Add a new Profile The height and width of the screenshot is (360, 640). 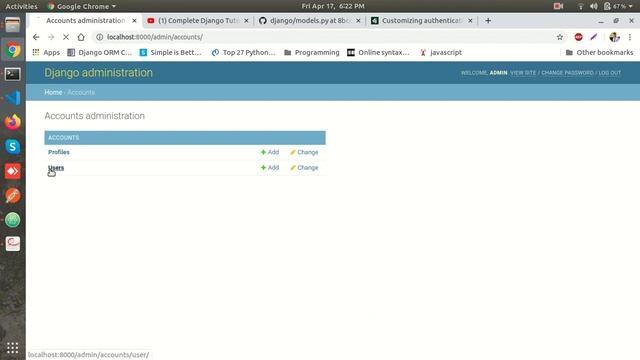pyautogui.click(x=270, y=152)
